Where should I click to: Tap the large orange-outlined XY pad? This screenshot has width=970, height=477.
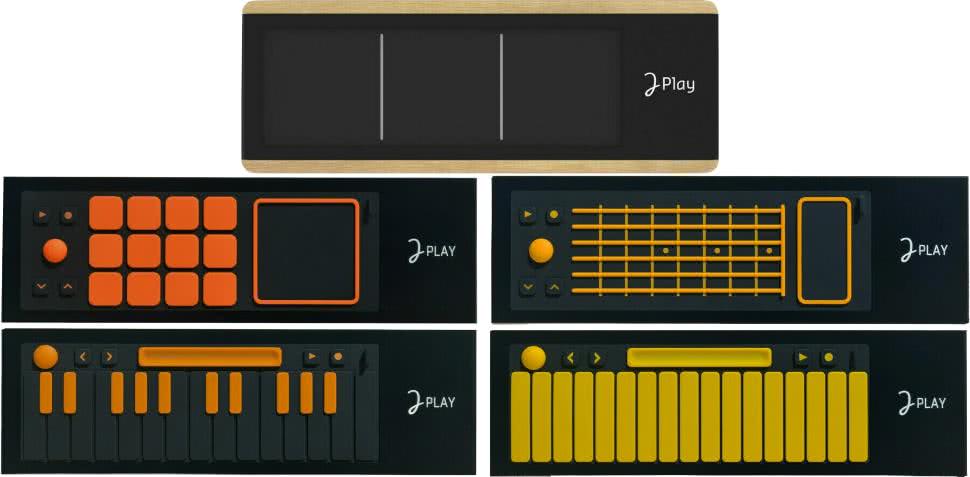307,251
